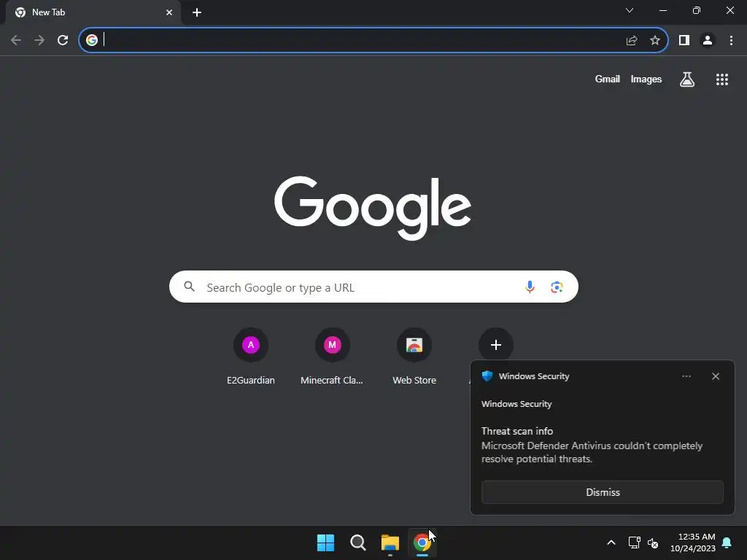
Task: Click the Google logo doodle
Action: click(x=373, y=208)
